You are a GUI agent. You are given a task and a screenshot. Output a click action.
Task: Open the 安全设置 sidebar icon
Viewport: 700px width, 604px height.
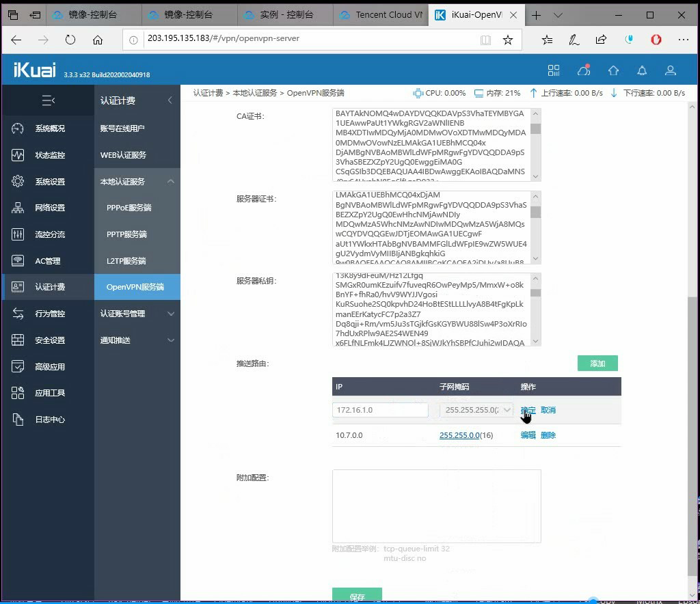[18, 340]
